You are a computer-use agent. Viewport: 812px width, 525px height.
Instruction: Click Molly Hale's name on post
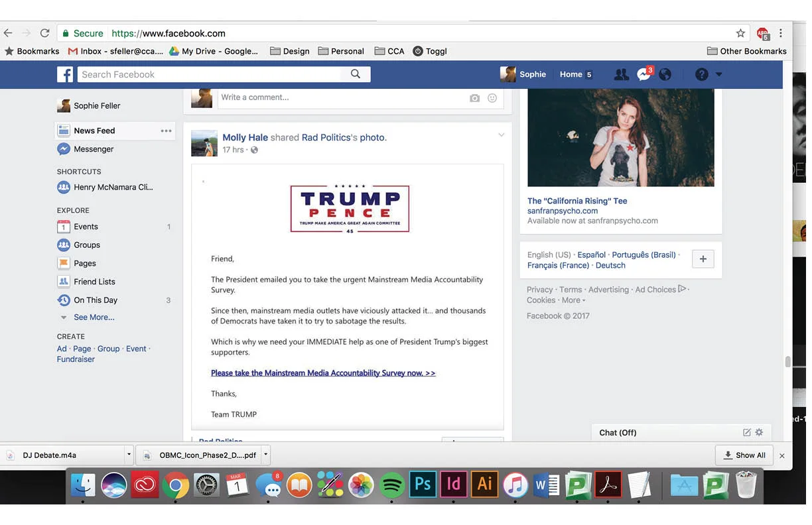pos(245,138)
